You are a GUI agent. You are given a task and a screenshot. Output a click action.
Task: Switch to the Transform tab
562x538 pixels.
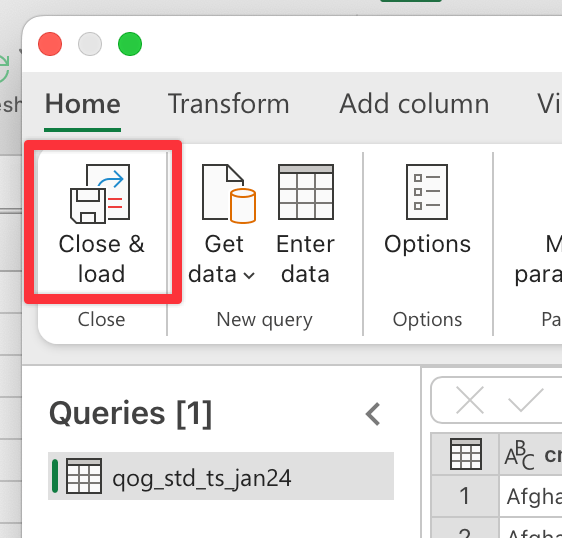(228, 104)
